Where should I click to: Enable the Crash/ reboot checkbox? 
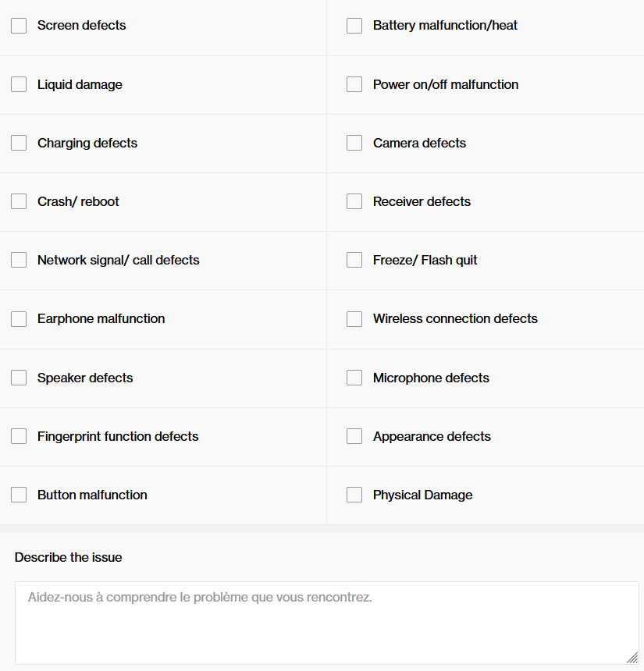[19, 201]
